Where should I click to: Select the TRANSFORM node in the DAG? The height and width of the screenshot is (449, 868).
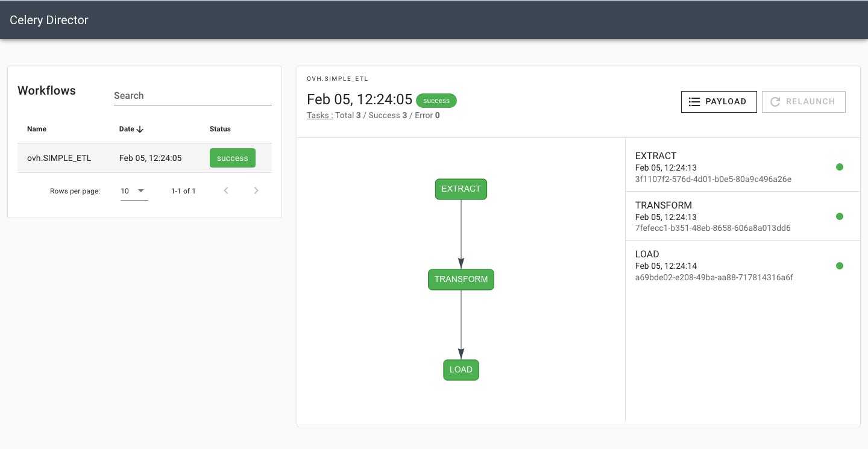pyautogui.click(x=461, y=279)
